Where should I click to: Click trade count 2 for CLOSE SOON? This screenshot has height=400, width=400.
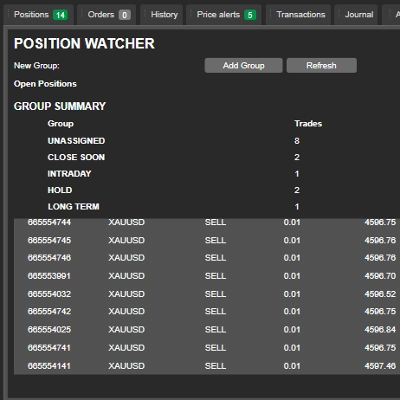click(x=297, y=157)
